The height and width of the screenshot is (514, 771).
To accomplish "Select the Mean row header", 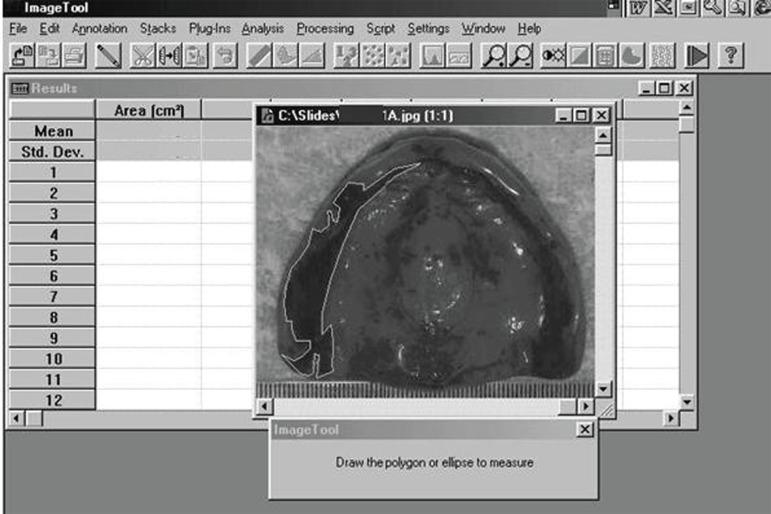I will 52,131.
